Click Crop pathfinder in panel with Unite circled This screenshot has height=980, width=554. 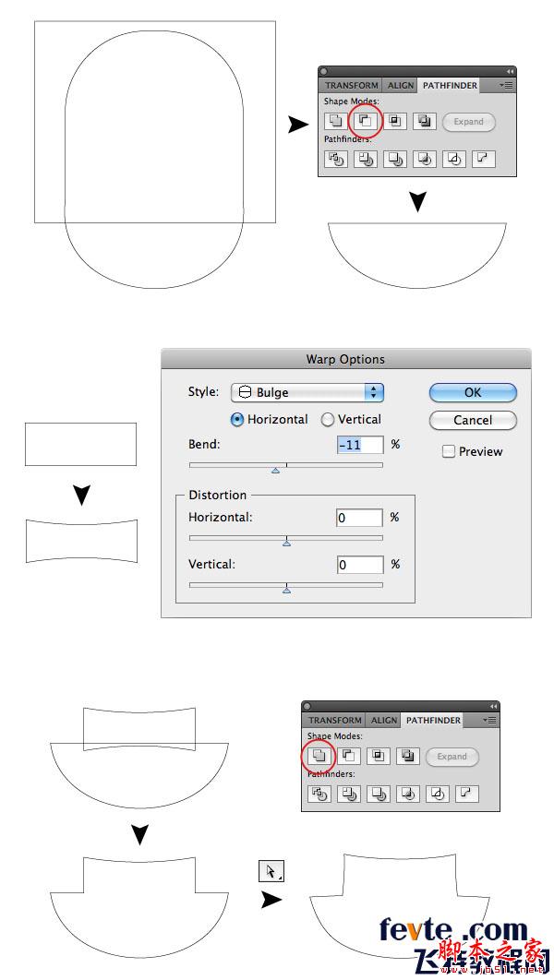coord(408,794)
